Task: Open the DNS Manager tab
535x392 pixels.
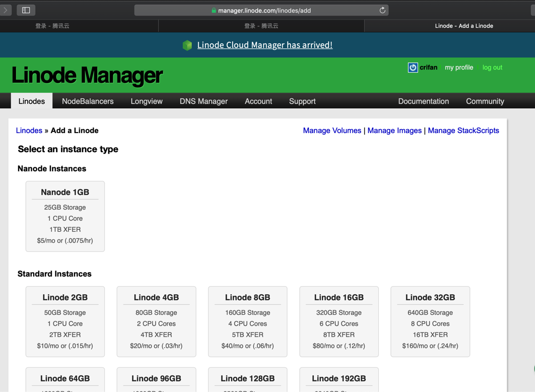Action: pyautogui.click(x=204, y=101)
